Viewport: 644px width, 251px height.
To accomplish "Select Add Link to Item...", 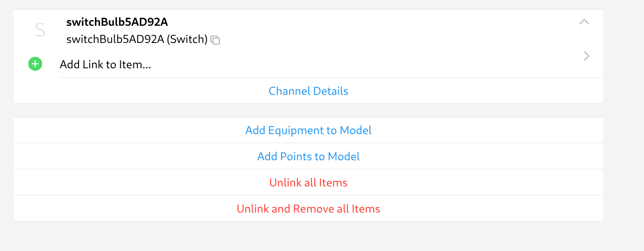I will [x=106, y=65].
